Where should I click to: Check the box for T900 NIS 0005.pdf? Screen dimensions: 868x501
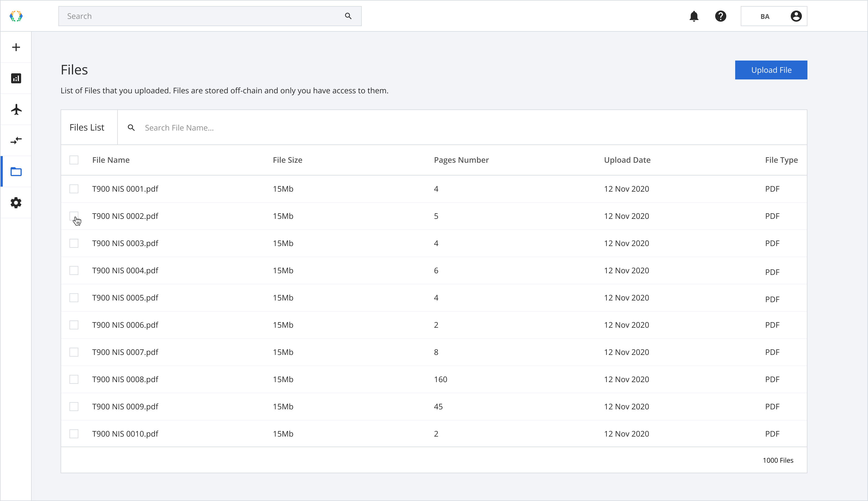click(74, 298)
